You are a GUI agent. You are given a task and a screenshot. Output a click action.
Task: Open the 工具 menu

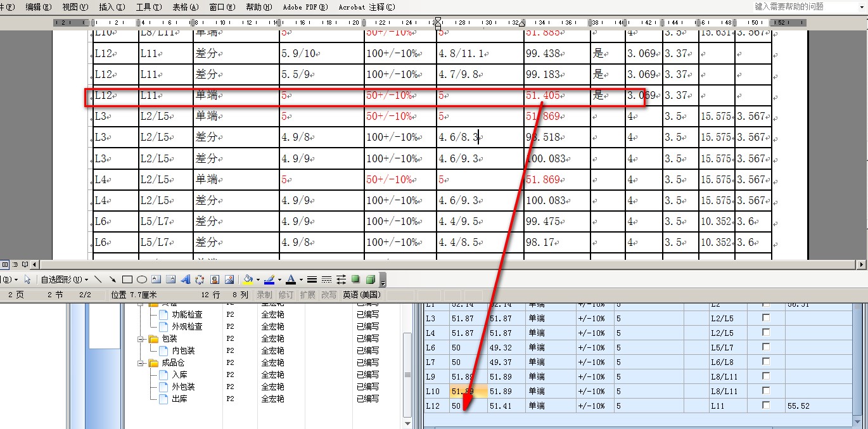pos(149,7)
